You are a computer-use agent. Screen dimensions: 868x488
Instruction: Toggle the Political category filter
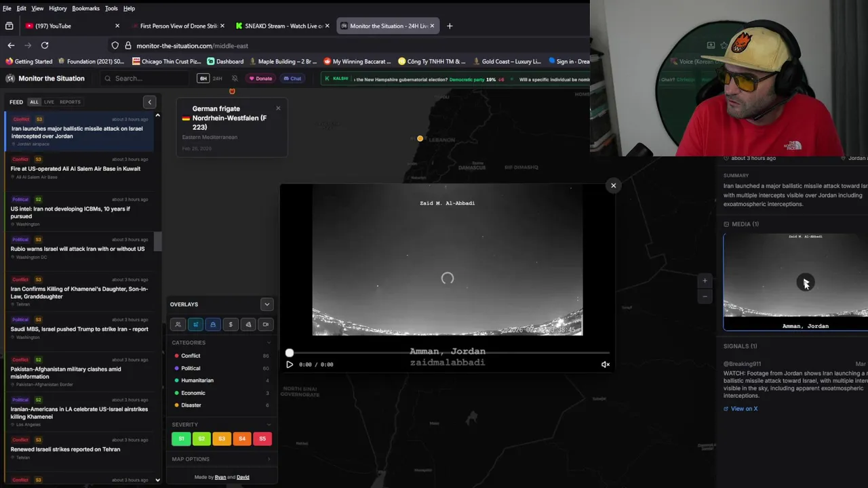[x=222, y=368]
